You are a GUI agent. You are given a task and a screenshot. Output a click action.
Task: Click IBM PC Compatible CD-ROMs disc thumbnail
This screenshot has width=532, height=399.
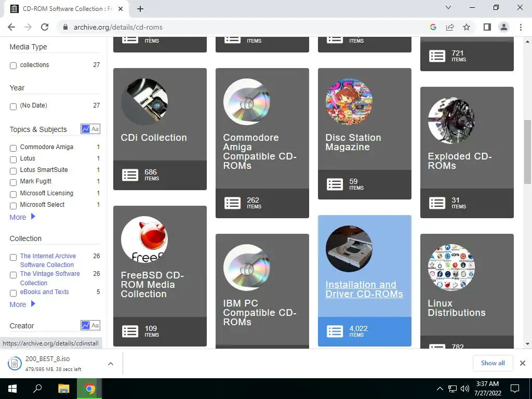point(247,268)
